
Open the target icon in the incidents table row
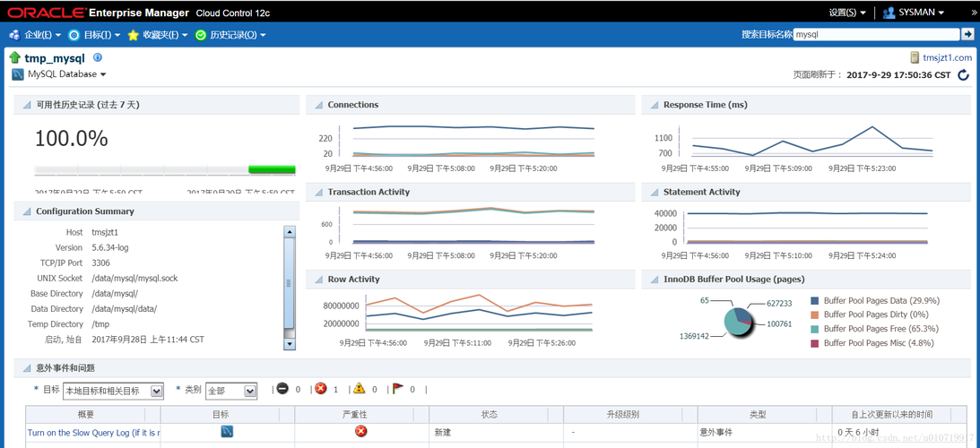click(227, 431)
